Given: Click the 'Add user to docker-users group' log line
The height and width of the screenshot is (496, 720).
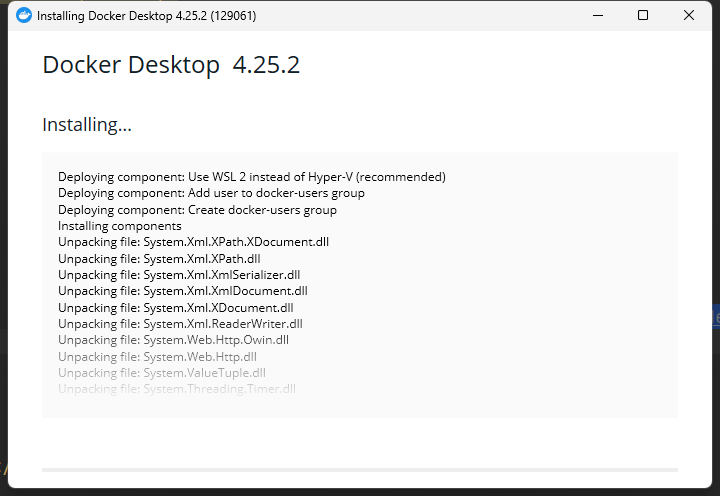Looking at the screenshot, I should click(x=211, y=193).
